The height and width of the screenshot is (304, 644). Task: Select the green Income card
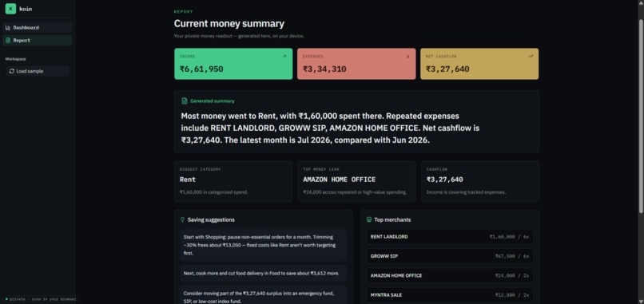pyautogui.click(x=233, y=64)
